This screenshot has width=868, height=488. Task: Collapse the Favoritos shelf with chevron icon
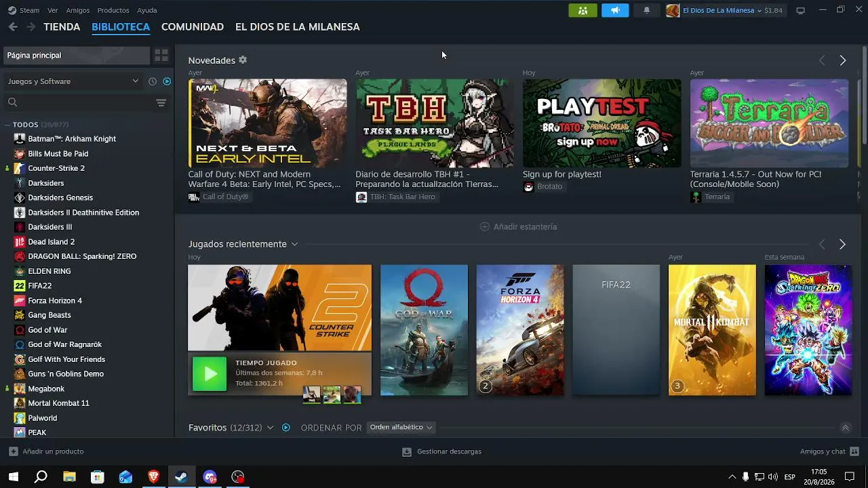(x=845, y=428)
